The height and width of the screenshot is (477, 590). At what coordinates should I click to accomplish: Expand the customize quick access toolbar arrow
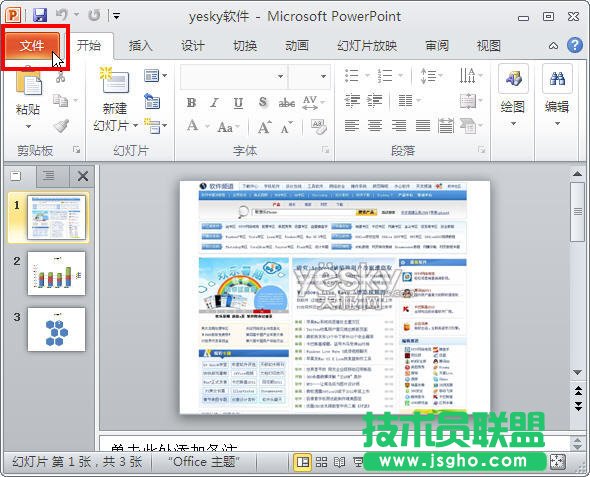pyautogui.click(x=117, y=16)
